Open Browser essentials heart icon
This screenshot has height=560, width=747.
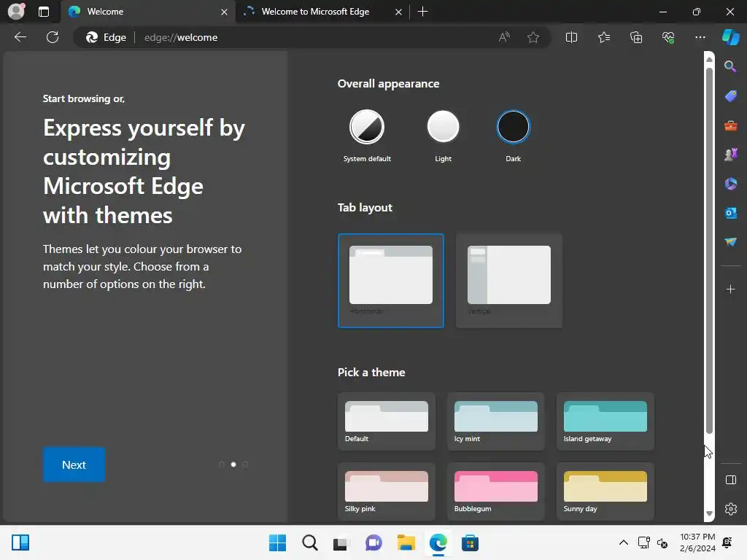coord(668,37)
